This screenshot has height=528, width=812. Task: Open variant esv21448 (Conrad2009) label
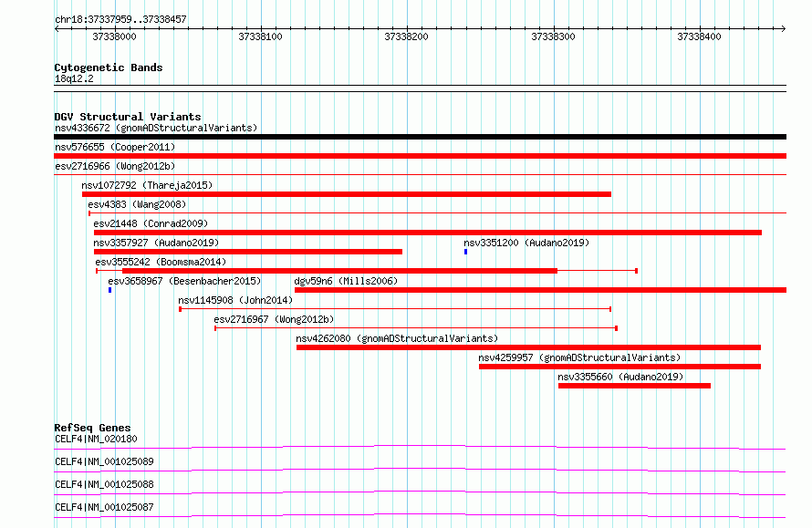click(x=151, y=223)
